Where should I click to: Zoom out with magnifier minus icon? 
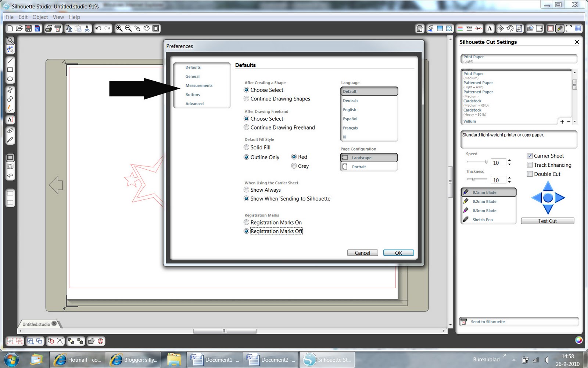point(128,28)
